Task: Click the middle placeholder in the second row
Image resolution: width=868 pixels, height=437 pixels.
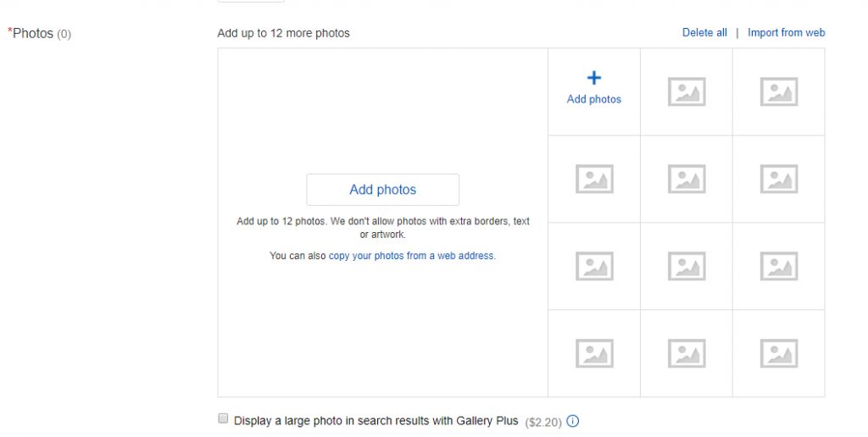Action: (687, 180)
